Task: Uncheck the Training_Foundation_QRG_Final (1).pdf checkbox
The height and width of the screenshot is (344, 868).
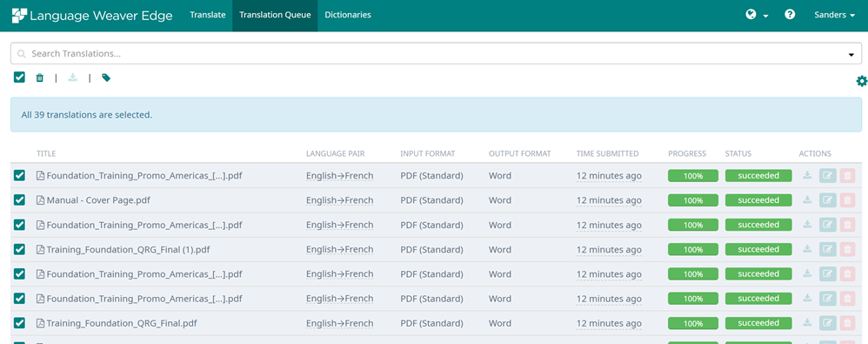Action: click(19, 249)
